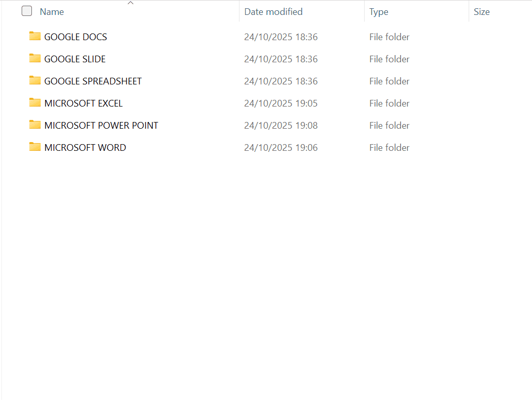
Task: Select the MICROSOFT EXCEL folder name text
Action: 83,103
